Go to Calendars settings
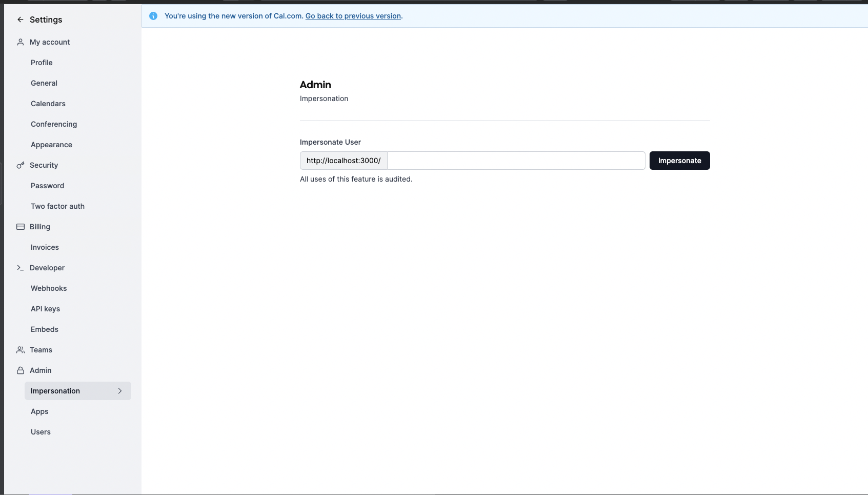Viewport: 868px width, 495px height. pyautogui.click(x=48, y=104)
